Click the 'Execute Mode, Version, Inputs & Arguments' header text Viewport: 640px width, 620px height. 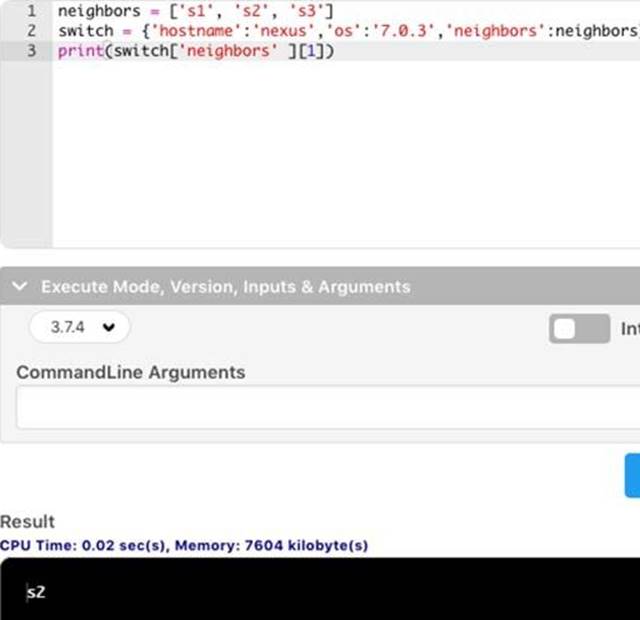coord(225,287)
